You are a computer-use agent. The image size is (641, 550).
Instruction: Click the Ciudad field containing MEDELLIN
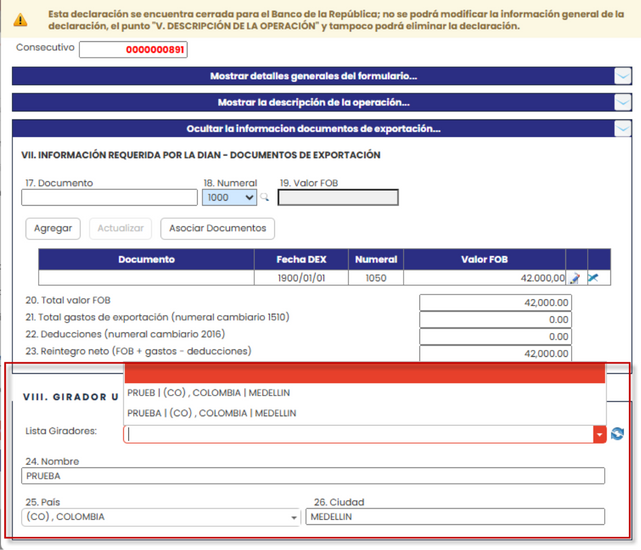458,517
